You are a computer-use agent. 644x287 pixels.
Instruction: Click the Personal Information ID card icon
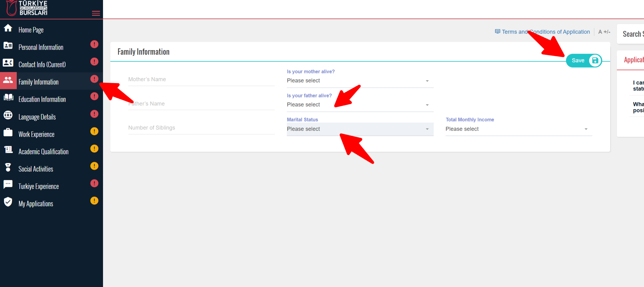coord(8,46)
